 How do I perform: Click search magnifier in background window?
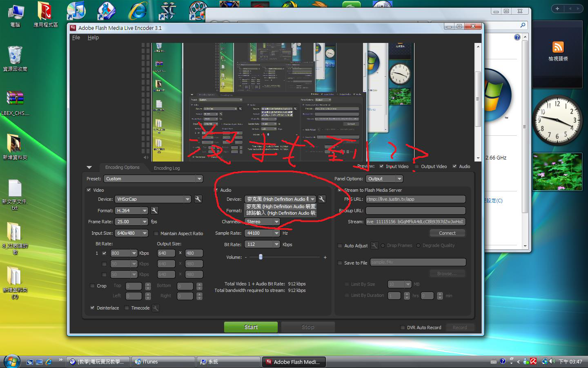point(523,25)
